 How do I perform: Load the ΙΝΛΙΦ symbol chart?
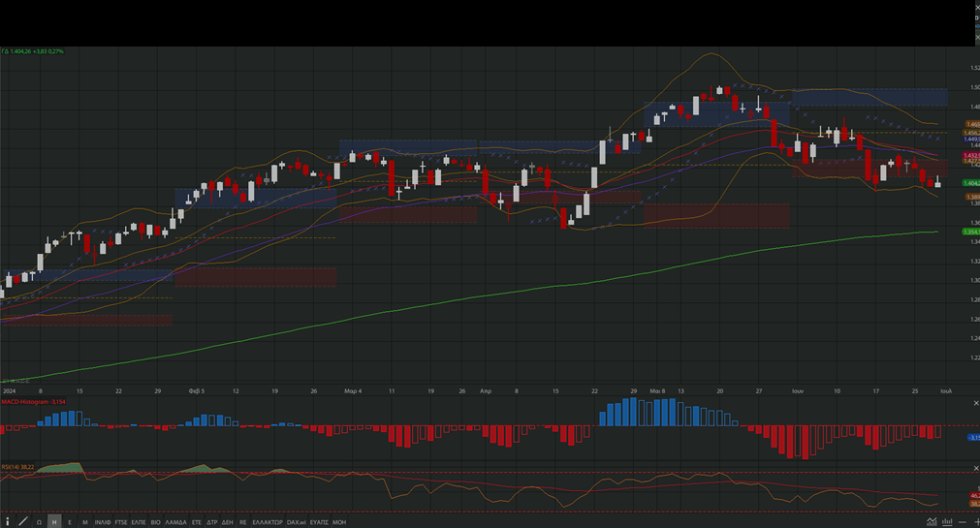click(103, 522)
